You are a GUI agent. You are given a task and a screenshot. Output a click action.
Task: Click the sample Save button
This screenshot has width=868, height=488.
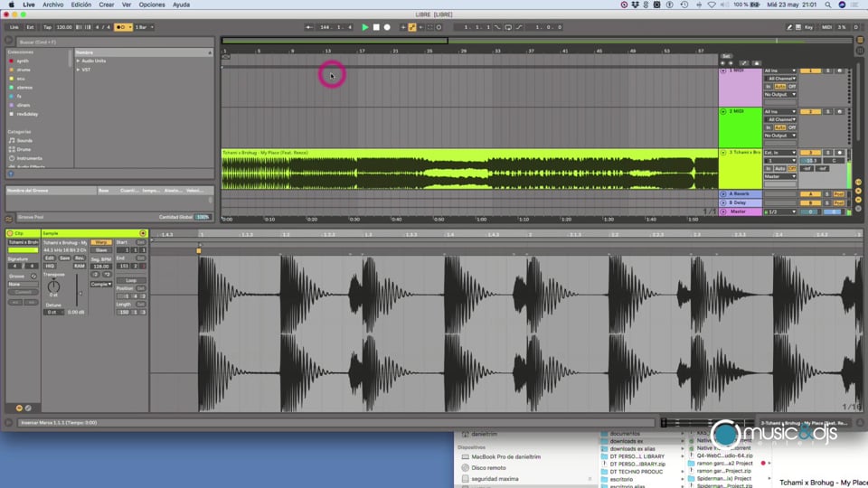point(65,258)
